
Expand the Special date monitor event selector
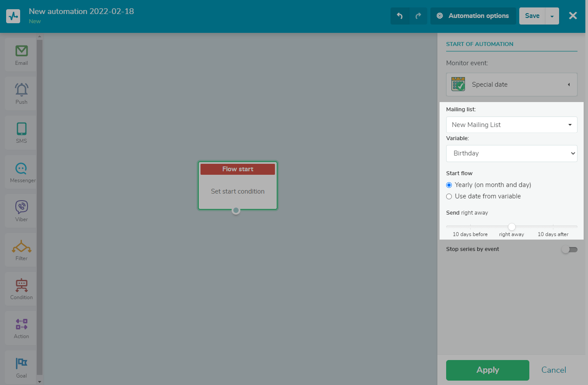click(511, 85)
